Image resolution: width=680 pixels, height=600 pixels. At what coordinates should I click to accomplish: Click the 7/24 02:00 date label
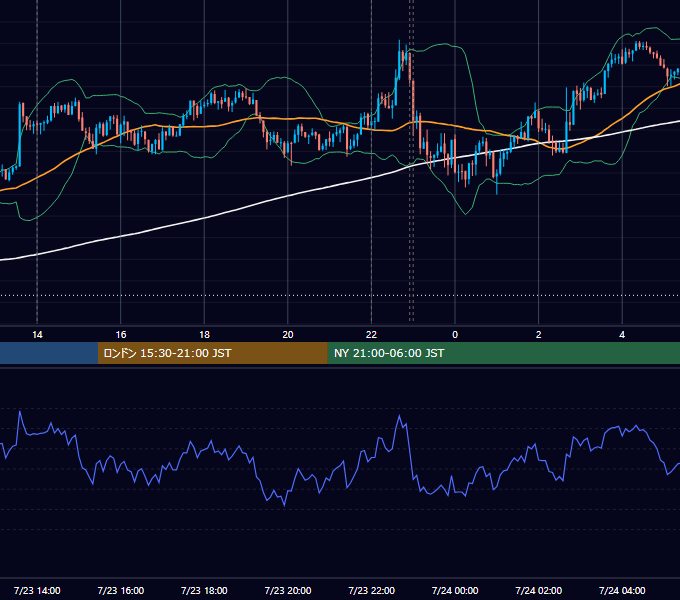click(539, 590)
